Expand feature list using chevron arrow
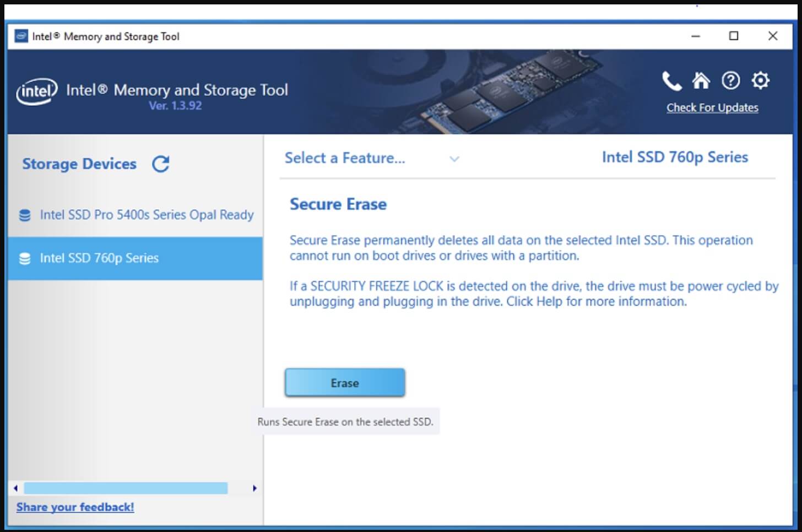 click(454, 159)
